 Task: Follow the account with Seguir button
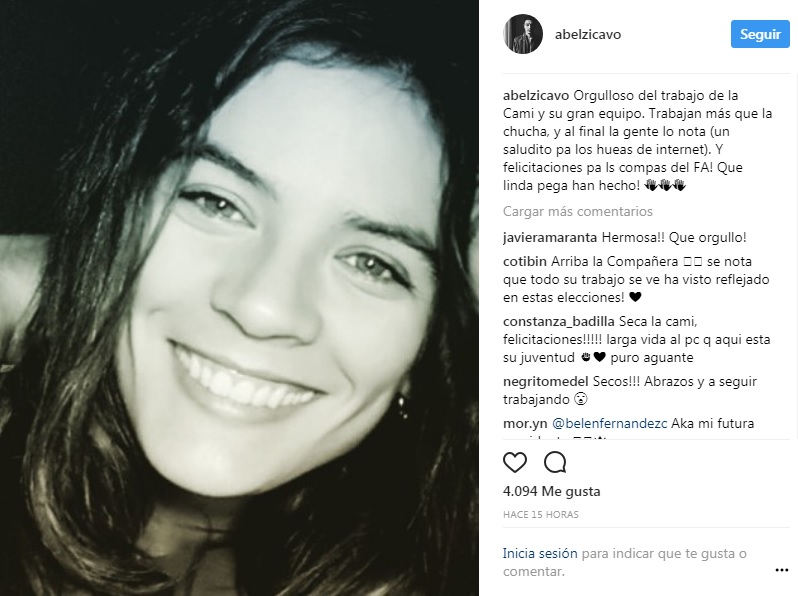click(x=760, y=34)
